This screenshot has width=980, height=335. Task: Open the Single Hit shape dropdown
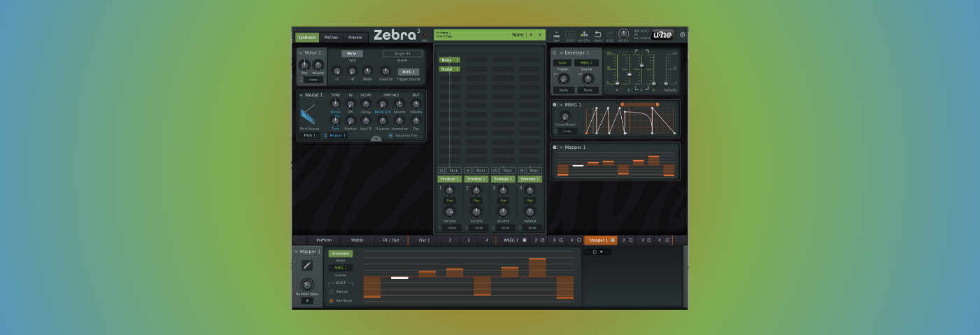[402, 53]
